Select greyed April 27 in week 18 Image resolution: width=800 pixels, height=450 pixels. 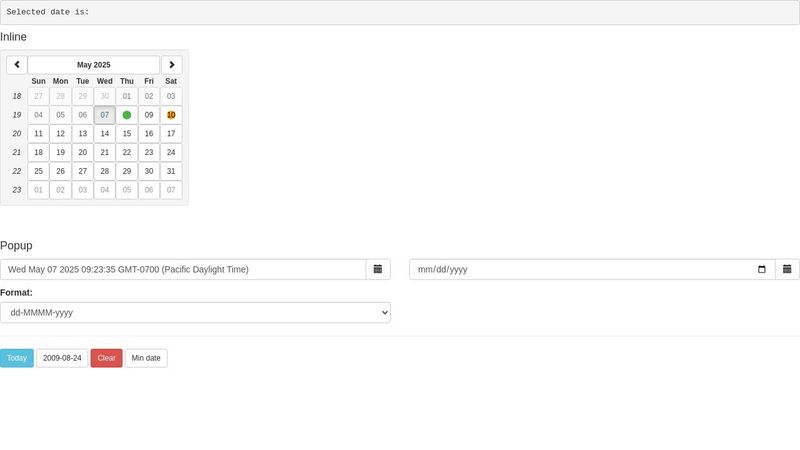38,96
